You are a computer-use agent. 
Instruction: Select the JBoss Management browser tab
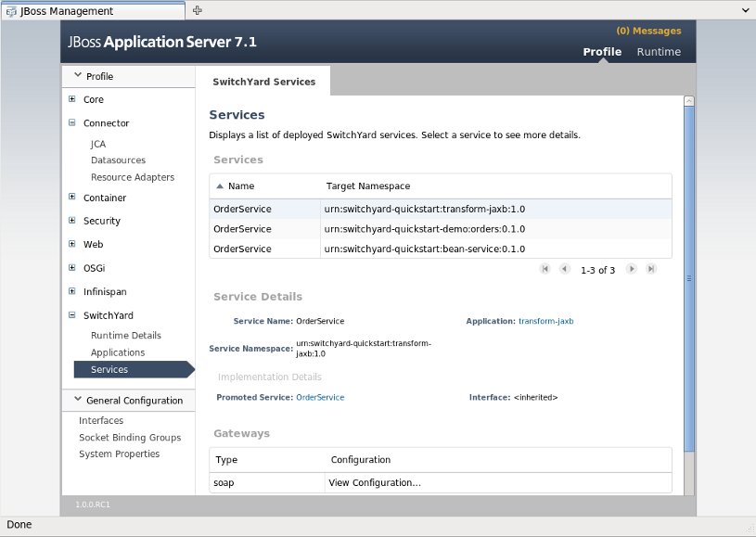coord(94,11)
